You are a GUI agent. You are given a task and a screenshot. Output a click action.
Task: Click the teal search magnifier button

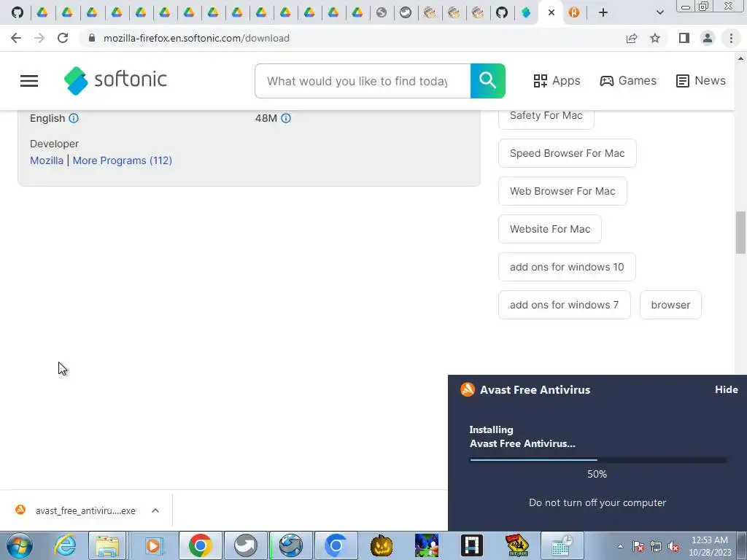pos(488,81)
